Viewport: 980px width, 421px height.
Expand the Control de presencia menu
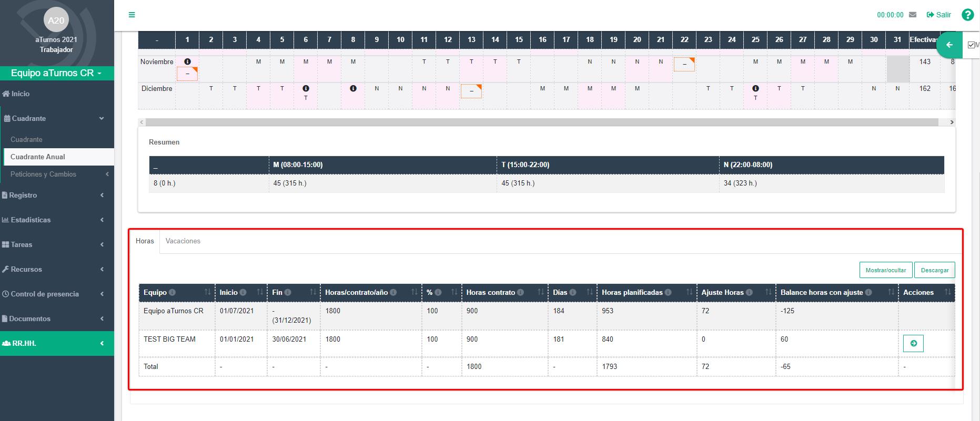tap(57, 294)
